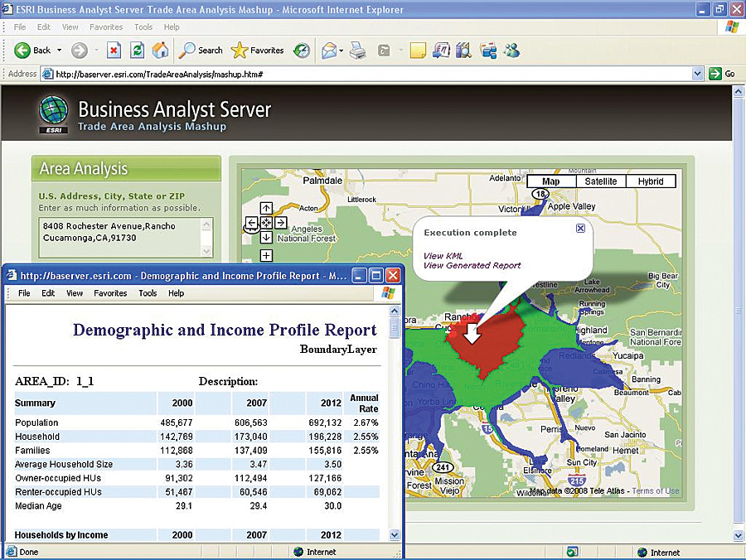
Task: Click the Mail envelope icon
Action: tap(329, 50)
